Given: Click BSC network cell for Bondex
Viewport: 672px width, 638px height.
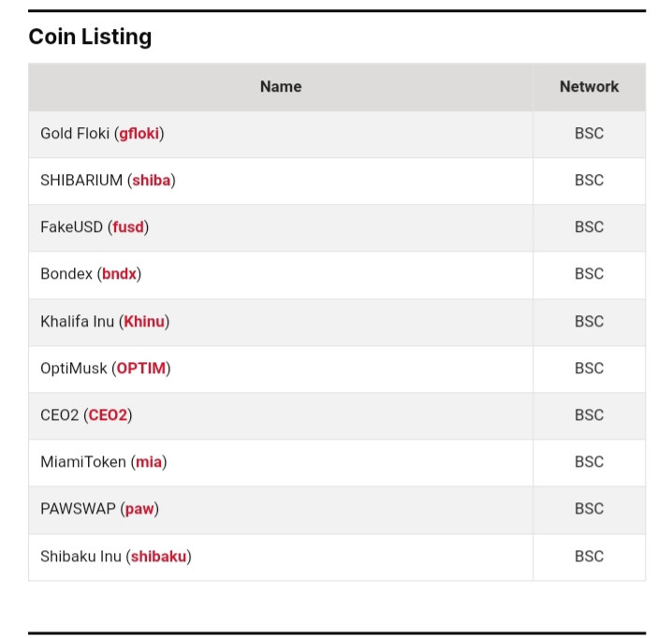Looking at the screenshot, I should pos(589,274).
